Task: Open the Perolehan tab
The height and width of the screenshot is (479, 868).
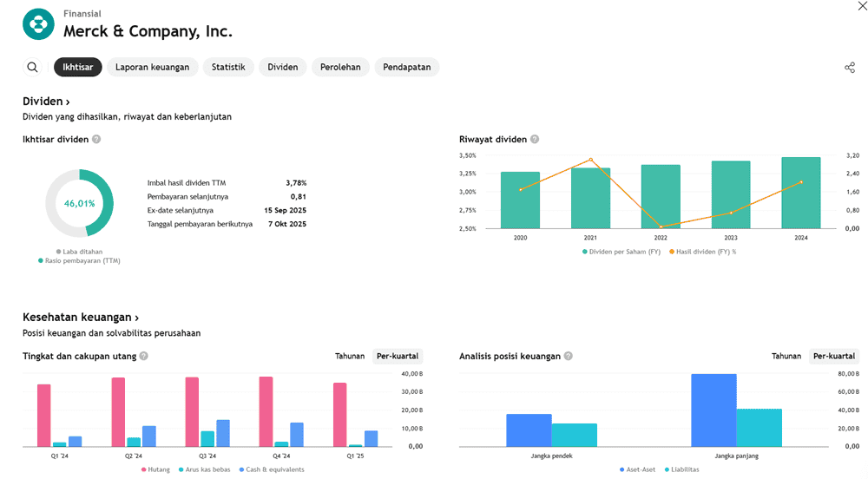Action: [x=340, y=67]
